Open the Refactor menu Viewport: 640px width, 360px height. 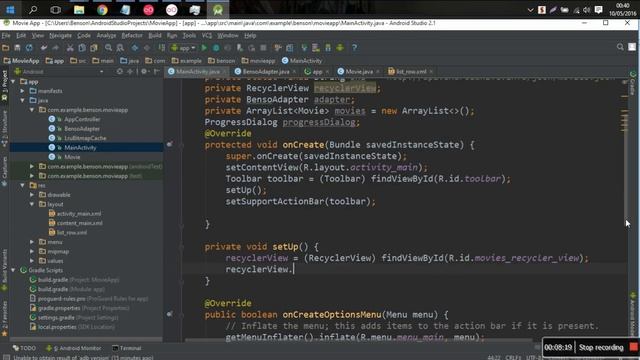coord(132,36)
